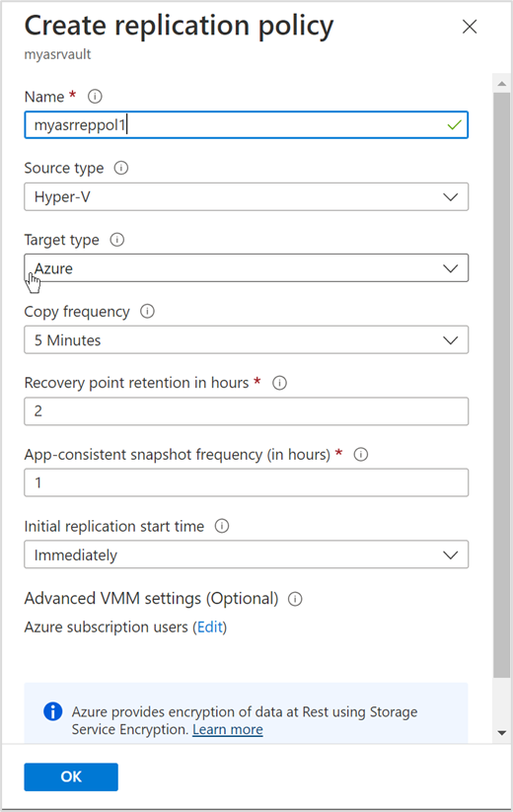Viewport: 513px width, 812px height.
Task: Click the Advanced VMM settings info icon
Action: click(295, 599)
